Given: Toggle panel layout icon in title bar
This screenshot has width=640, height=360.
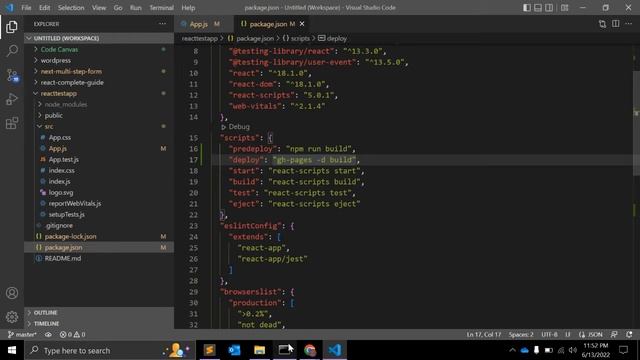Looking at the screenshot, I should tap(538, 8).
